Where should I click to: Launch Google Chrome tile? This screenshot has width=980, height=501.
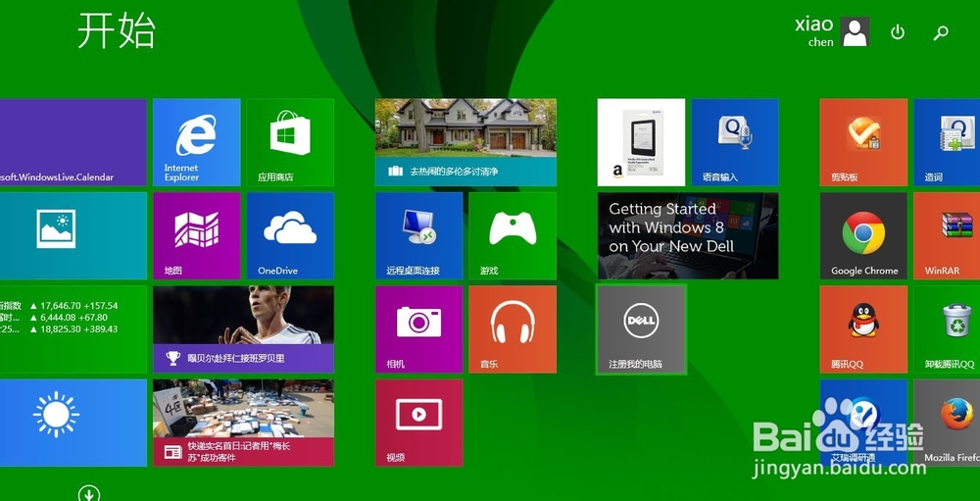coord(863,236)
